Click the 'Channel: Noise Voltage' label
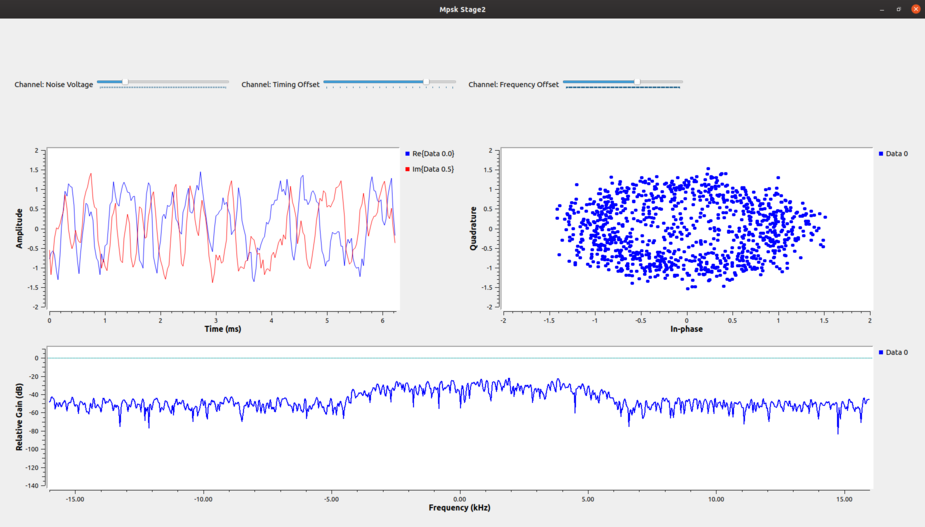 click(x=54, y=84)
